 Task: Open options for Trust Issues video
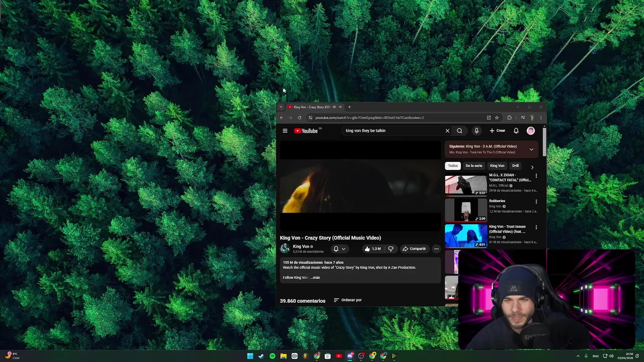536,227
